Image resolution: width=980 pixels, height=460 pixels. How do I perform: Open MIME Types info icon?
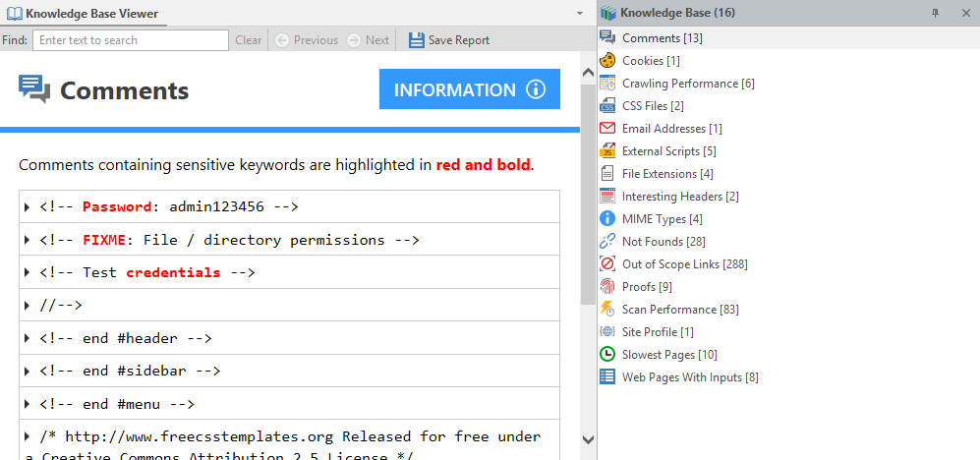607,219
